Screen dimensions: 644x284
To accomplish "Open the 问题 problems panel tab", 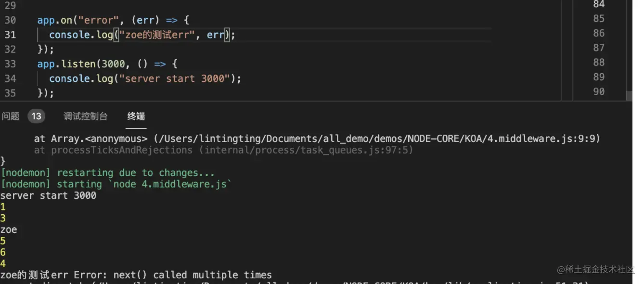I will point(10,116).
